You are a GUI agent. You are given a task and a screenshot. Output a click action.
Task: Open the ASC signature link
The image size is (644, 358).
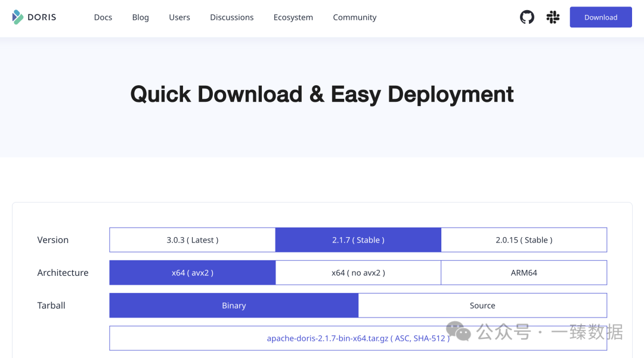[x=402, y=338]
